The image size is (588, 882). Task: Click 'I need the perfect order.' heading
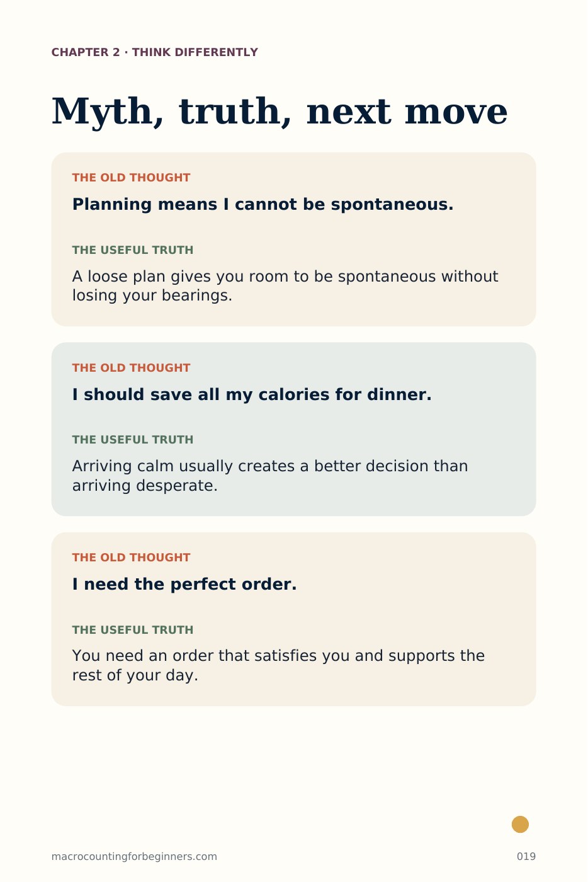(184, 584)
